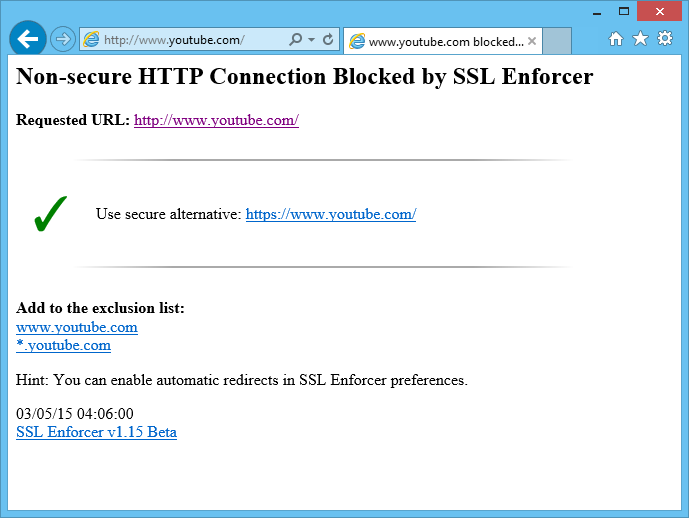Open the SSL Enforcer v1.15 Beta link
The height and width of the screenshot is (518, 689).
click(96, 432)
